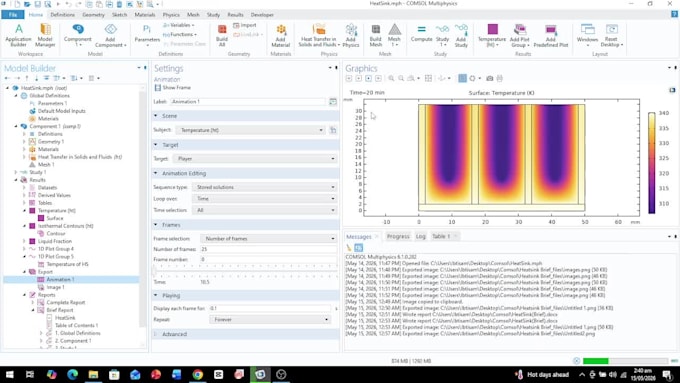
Task: Open Google Chrome from the taskbar
Action: [x=198, y=374]
